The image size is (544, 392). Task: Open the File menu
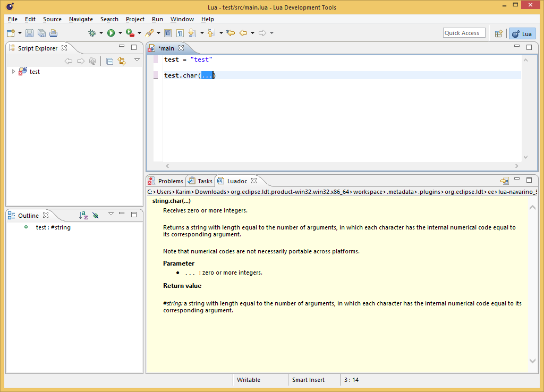(x=13, y=19)
